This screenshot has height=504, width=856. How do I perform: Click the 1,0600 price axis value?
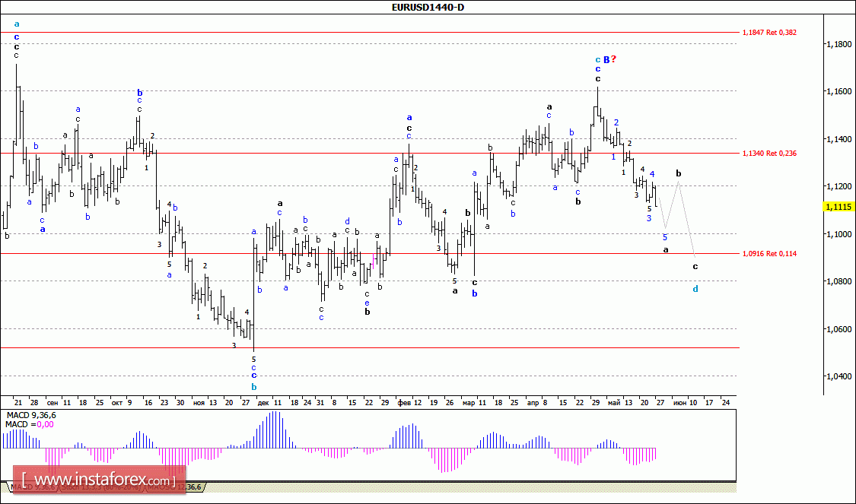839,329
